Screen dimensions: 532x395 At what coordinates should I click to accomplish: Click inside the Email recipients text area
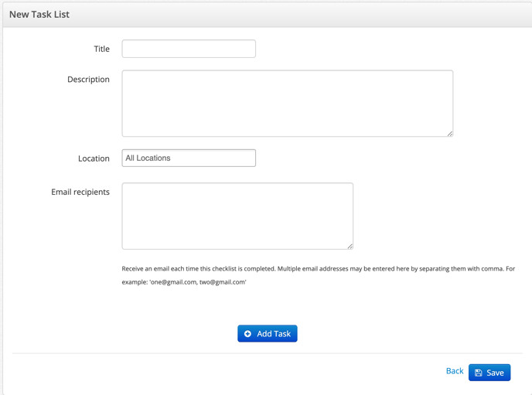pos(237,216)
